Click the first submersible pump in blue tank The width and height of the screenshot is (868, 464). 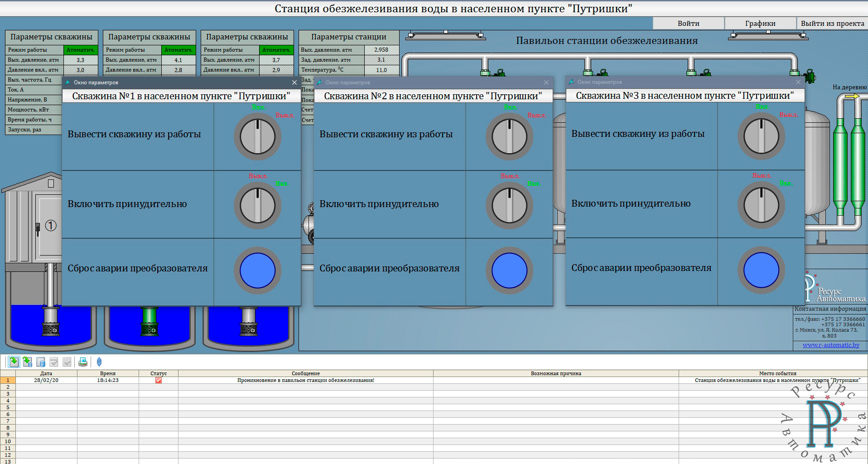tap(51, 321)
